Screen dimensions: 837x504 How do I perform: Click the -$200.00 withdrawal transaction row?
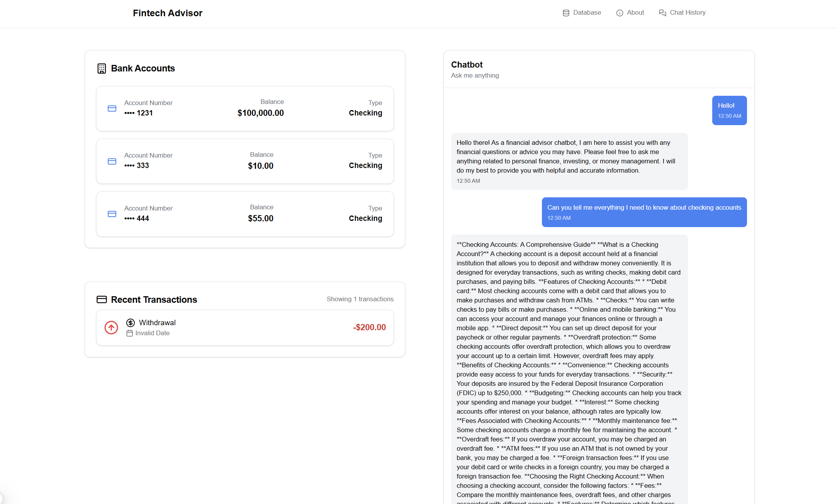tap(245, 328)
